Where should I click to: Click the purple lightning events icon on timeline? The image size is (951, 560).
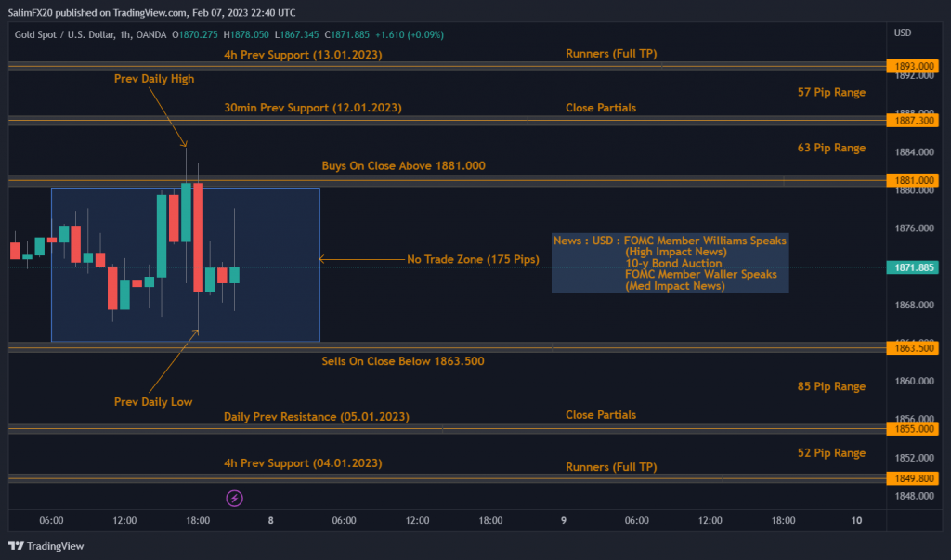(234, 499)
